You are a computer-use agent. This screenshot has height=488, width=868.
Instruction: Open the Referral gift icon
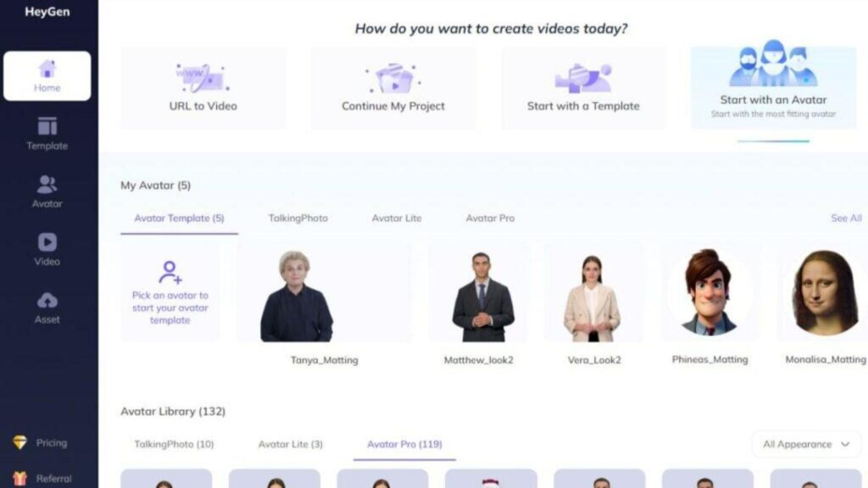20,478
